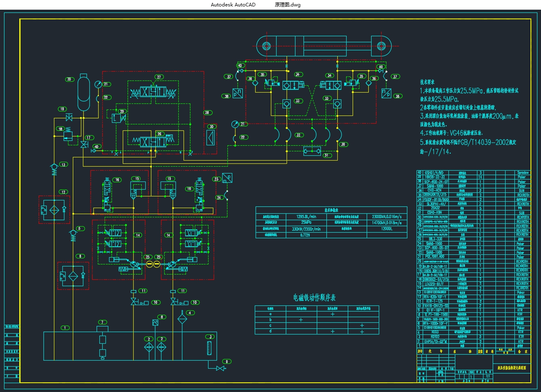Click the level gauge symbol labeled 3
The height and width of the screenshot is (392, 541).
(x=209, y=348)
